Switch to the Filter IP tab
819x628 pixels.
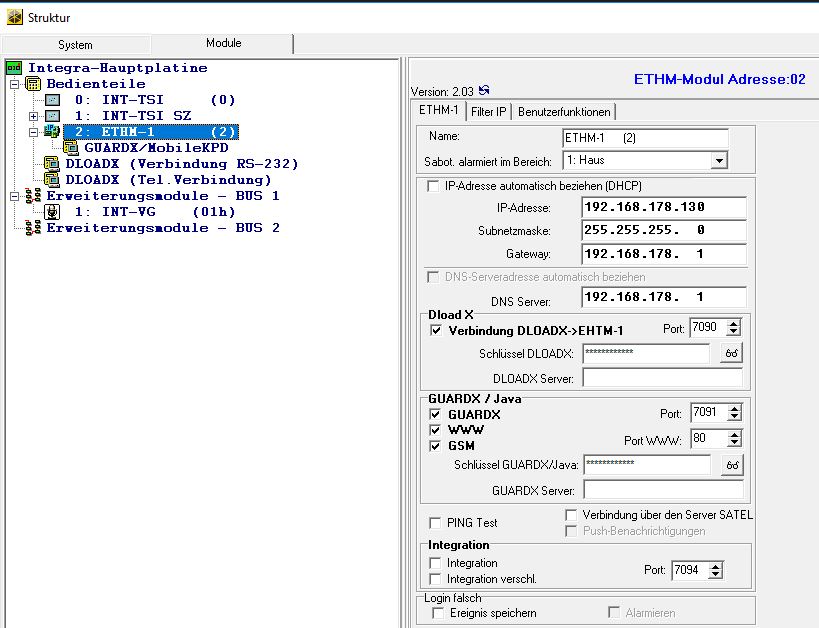coord(489,111)
